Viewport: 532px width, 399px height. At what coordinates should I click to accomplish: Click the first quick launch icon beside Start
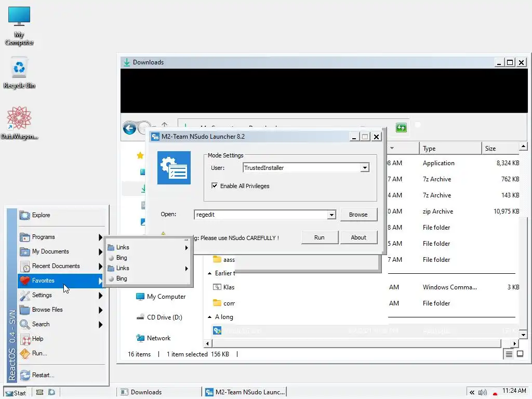click(x=39, y=392)
